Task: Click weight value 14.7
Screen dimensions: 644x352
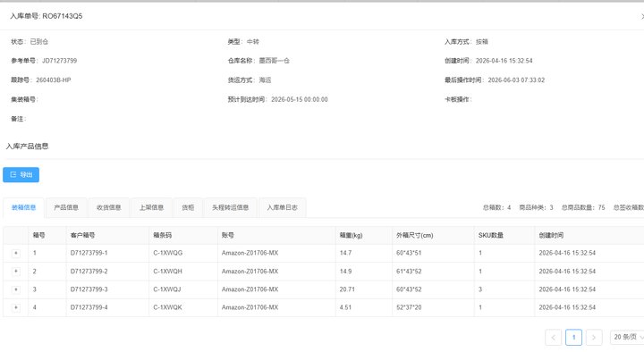Action: 345,253
